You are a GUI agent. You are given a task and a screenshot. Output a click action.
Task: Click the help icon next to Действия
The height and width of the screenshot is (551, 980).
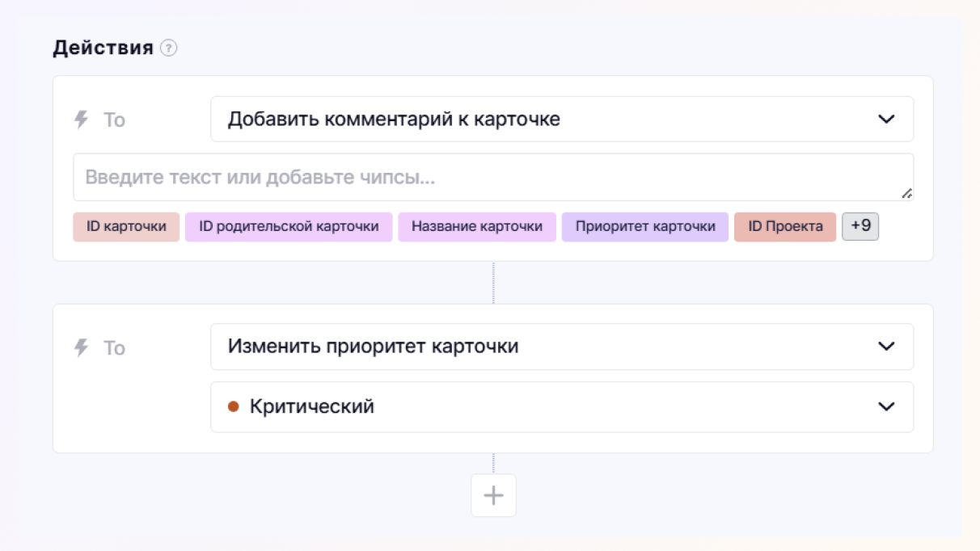click(x=168, y=48)
